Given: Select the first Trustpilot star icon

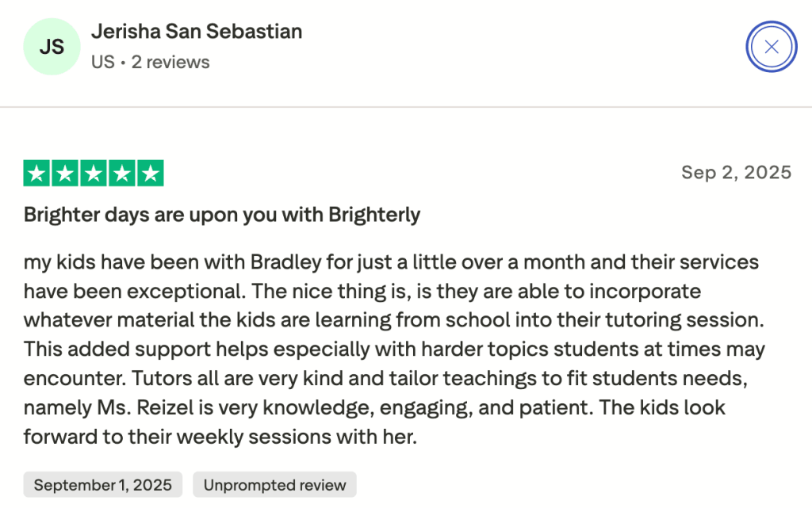Looking at the screenshot, I should tap(36, 172).
